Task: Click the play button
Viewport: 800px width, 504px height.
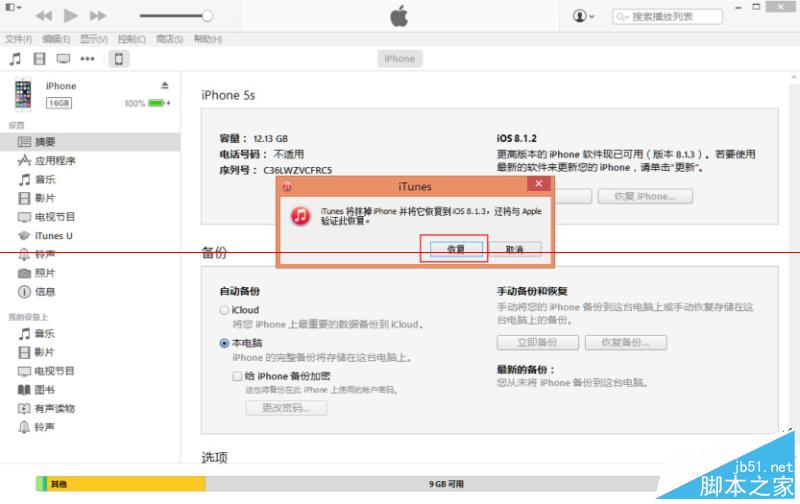Action: (x=71, y=16)
